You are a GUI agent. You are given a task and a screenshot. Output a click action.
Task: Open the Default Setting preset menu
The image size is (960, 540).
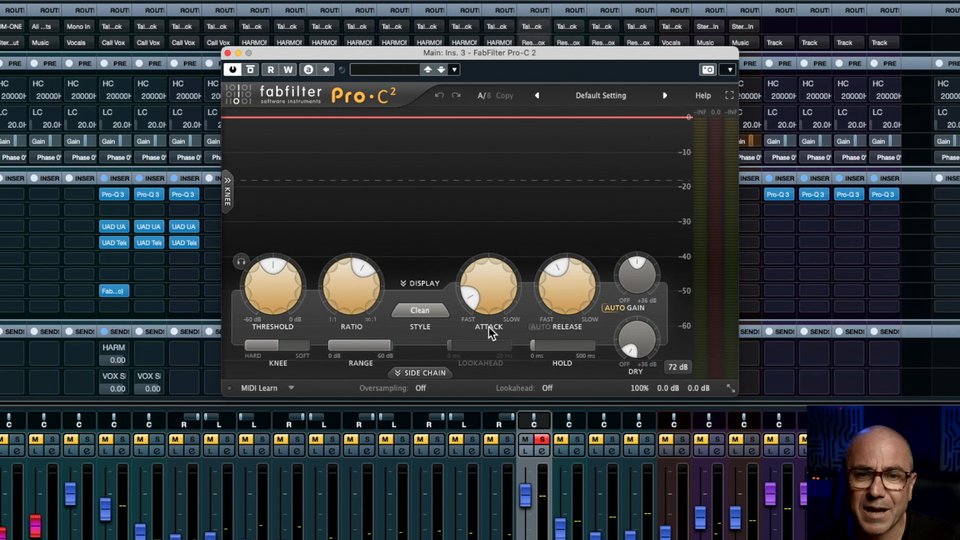click(x=601, y=96)
